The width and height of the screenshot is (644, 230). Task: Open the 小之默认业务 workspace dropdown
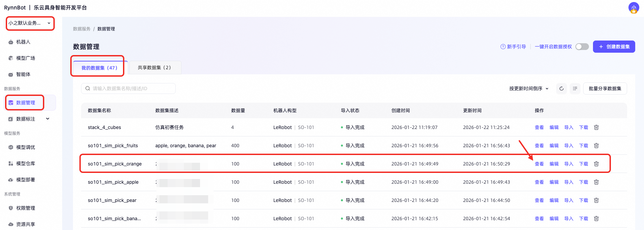(30, 23)
